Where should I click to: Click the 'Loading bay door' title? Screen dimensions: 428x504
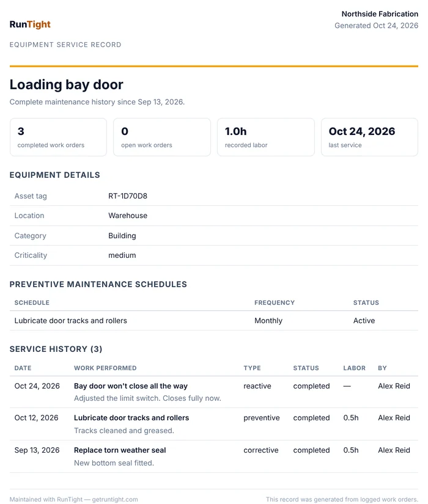(x=66, y=84)
